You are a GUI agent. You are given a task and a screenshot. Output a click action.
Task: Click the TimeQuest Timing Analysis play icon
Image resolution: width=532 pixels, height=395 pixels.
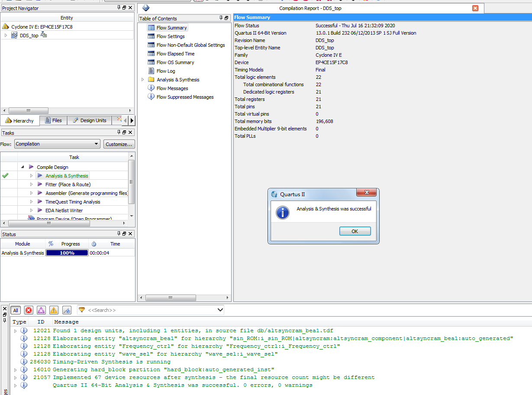pos(40,202)
